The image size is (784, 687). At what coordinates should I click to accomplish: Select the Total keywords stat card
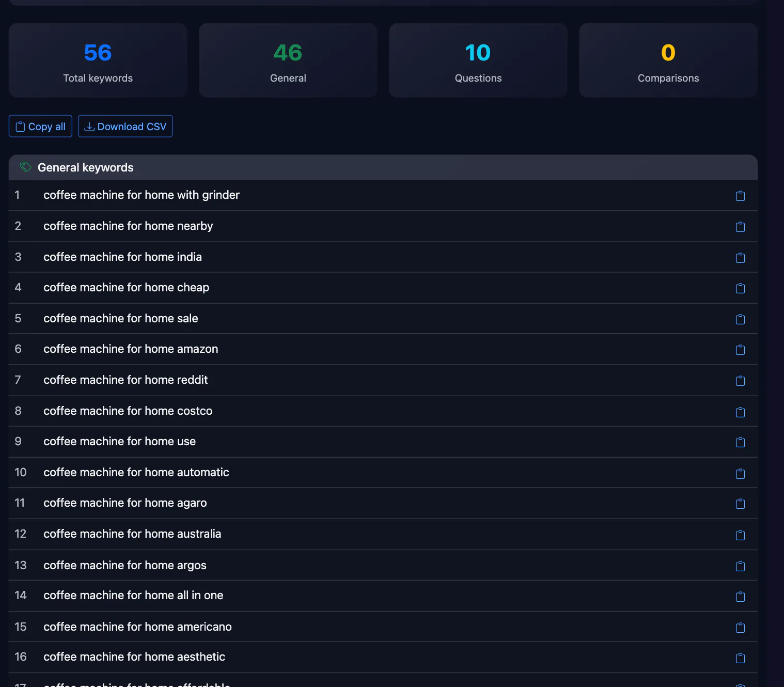(x=98, y=60)
